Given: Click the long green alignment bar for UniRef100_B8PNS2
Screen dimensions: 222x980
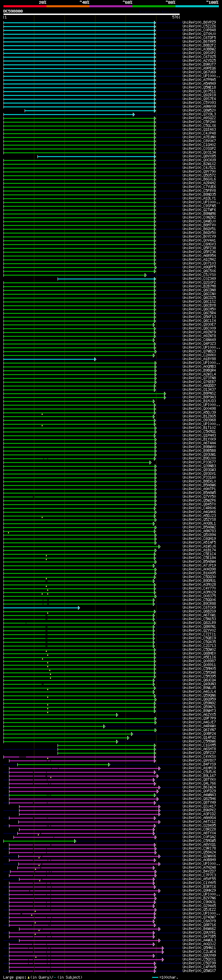Looking at the screenshot, I should (85, 394).
